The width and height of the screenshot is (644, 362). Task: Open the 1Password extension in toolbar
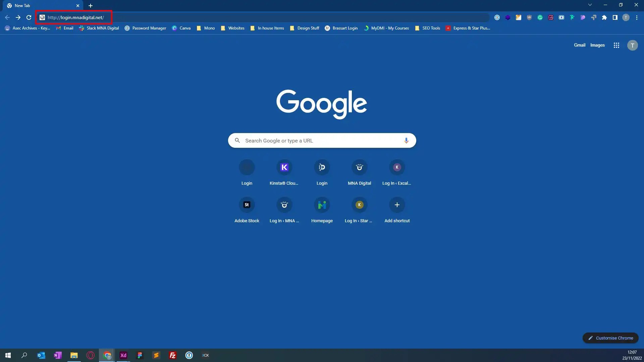point(497,17)
